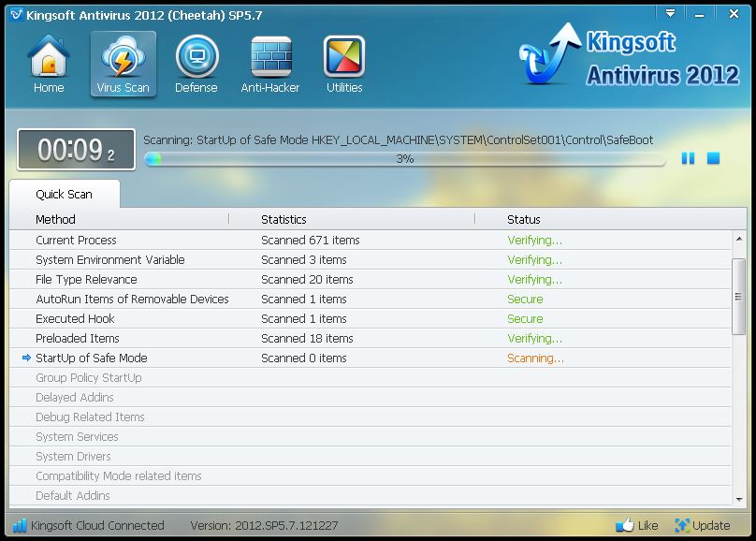Screen dimensions: 756x541
Task: Click the scan list scroll down arrow
Action: [739, 500]
